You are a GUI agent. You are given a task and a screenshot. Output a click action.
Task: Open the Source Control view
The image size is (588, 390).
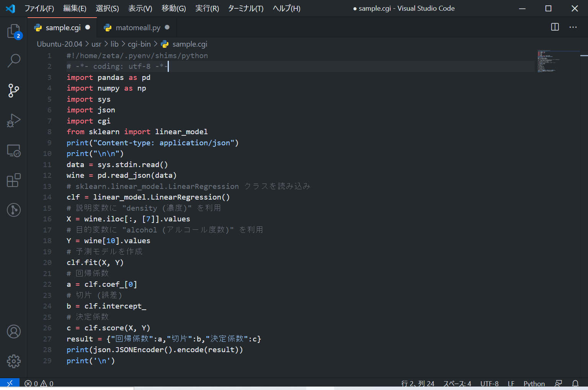point(14,91)
